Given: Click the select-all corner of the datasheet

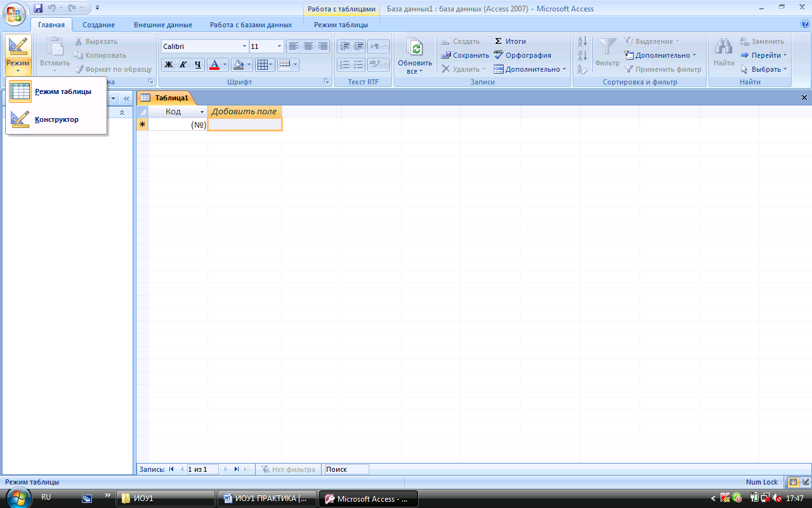Looking at the screenshot, I should click(142, 112).
